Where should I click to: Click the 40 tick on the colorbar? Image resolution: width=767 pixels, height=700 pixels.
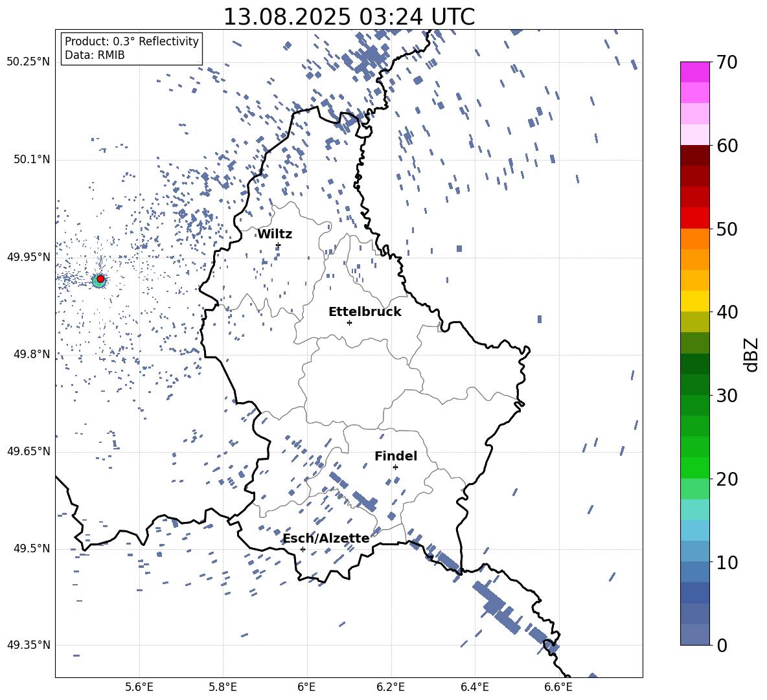727,312
